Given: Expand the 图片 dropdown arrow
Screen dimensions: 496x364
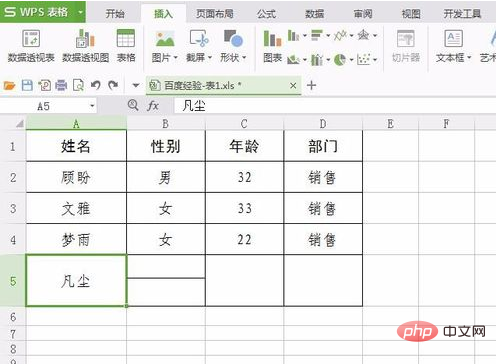Looking at the screenshot, I should (x=175, y=58).
